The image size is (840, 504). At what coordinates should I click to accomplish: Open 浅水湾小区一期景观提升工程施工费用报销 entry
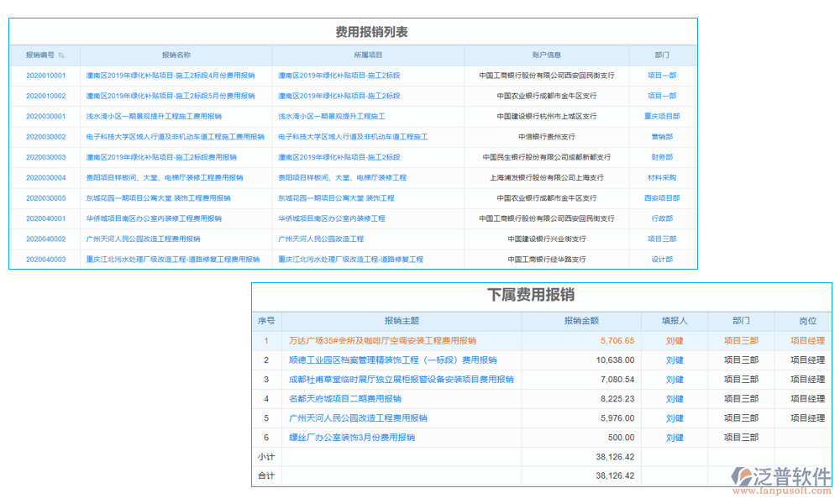[154, 116]
